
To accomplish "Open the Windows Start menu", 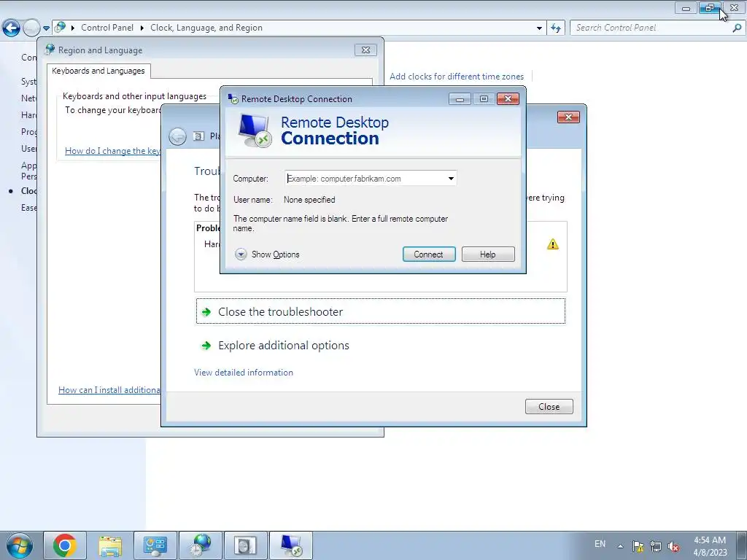I will pyautogui.click(x=20, y=545).
